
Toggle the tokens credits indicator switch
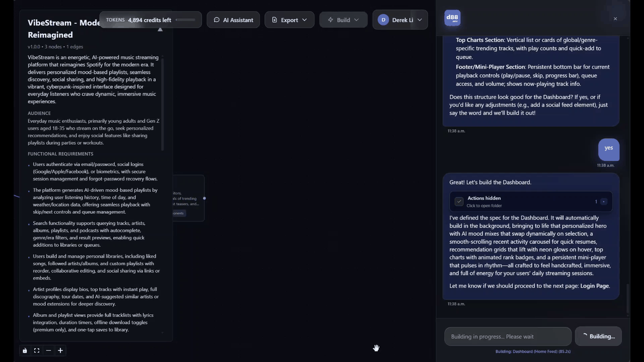[x=185, y=20]
